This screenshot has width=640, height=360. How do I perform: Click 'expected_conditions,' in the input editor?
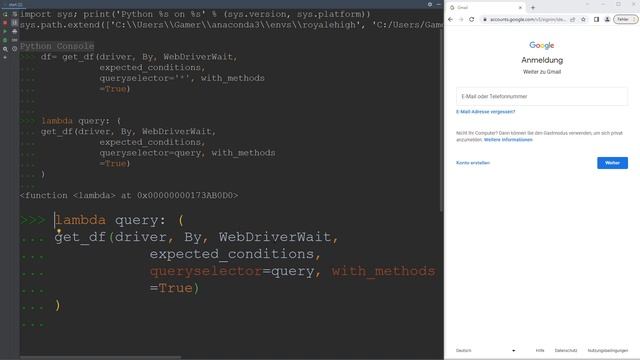(x=235, y=254)
